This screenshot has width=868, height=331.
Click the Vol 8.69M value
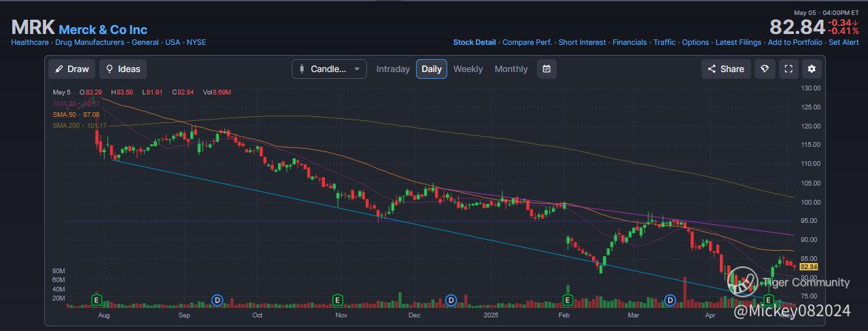click(x=217, y=92)
